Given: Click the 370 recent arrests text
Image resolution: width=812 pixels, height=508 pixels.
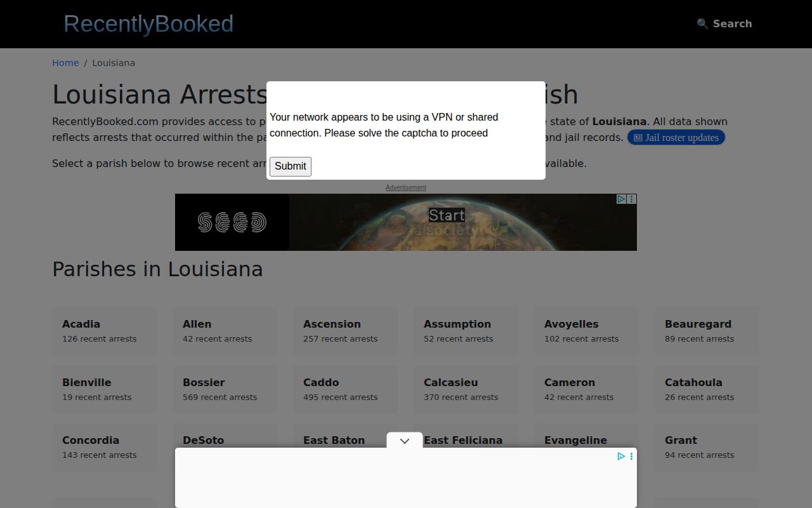Looking at the screenshot, I should 461,397.
